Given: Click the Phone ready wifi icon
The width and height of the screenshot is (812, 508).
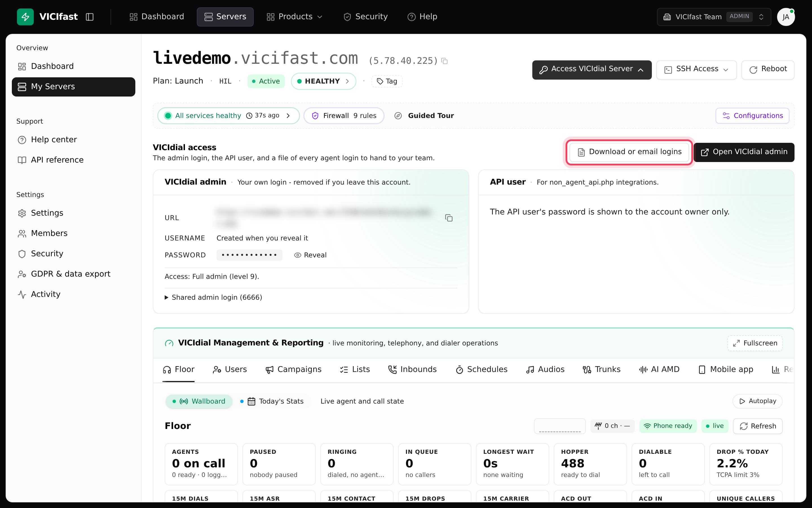Looking at the screenshot, I should (647, 426).
